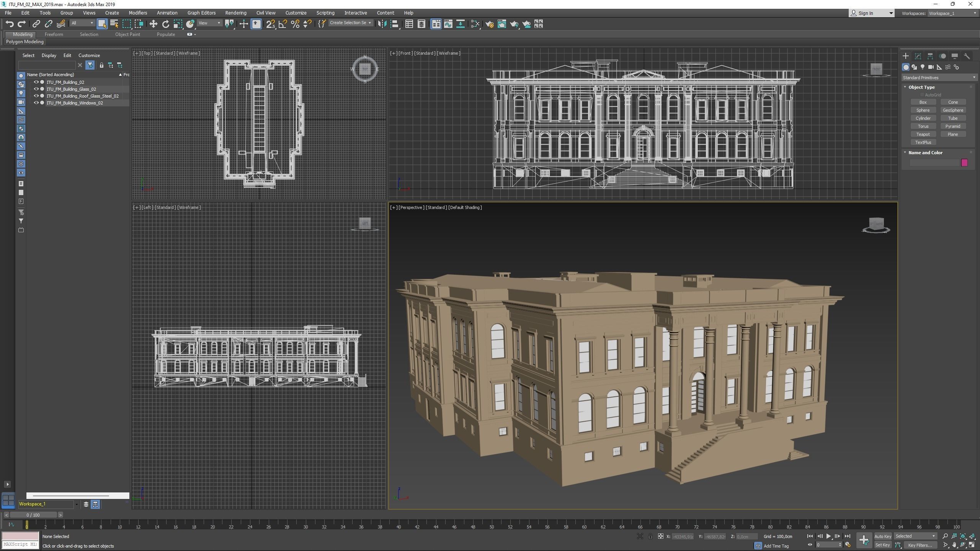Enable the AutoGrid checkbox
The width and height of the screenshot is (980, 551).
click(x=922, y=95)
